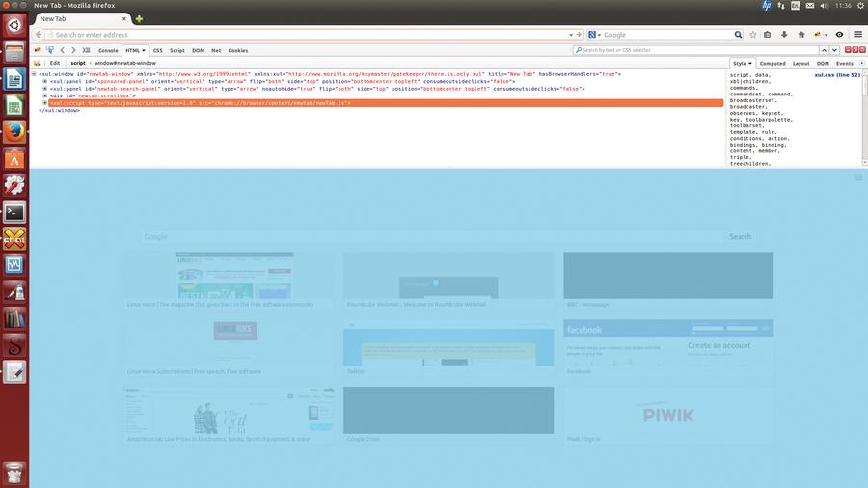Show more side panel tabs arrow

pyautogui.click(x=861, y=63)
